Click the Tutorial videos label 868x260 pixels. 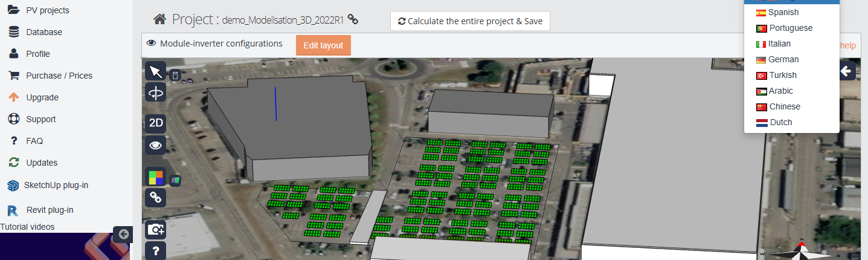point(27,227)
